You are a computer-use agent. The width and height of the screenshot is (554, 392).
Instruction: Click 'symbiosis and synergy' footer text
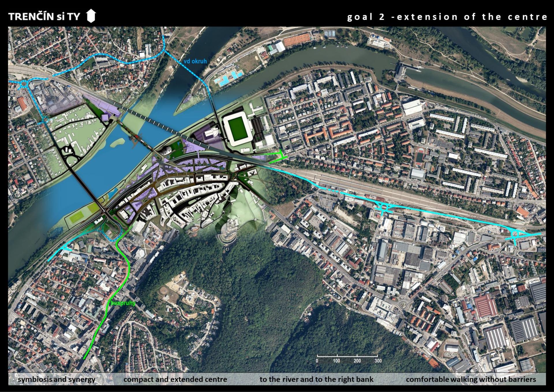click(57, 379)
